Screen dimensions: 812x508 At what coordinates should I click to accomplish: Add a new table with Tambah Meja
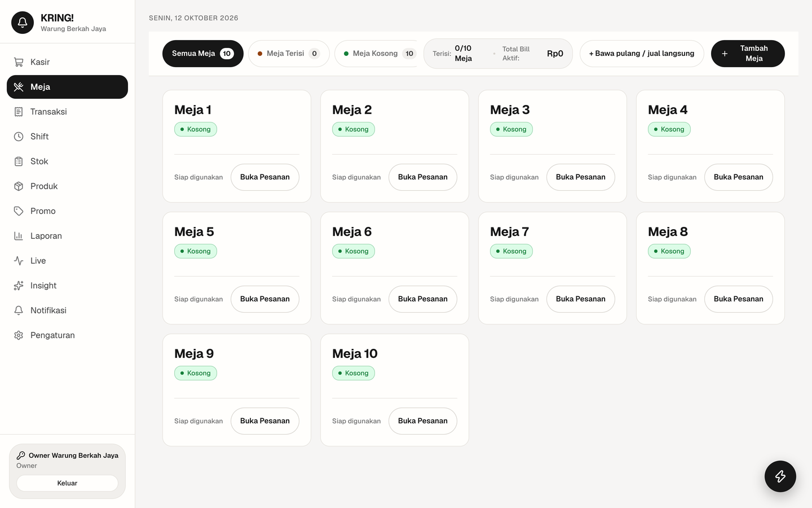click(x=748, y=54)
